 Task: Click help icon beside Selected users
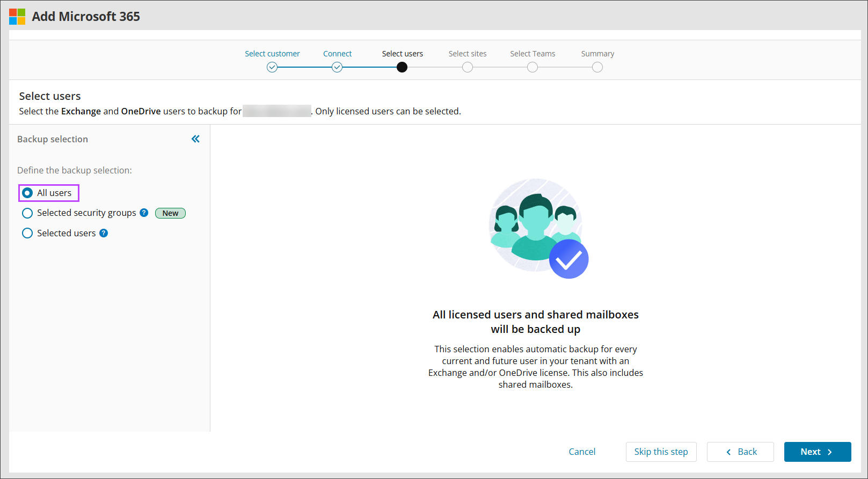[104, 233]
